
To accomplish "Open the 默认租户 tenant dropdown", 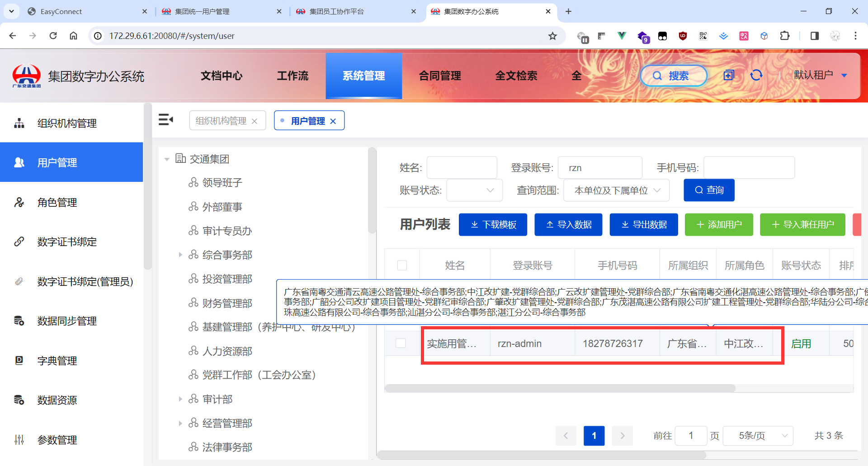I will 821,75.
